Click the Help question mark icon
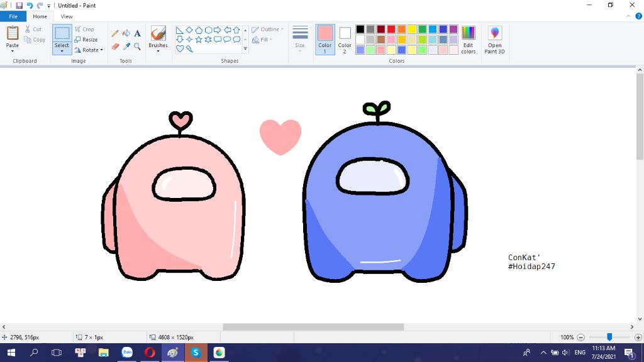This screenshot has height=362, width=644. (639, 16)
